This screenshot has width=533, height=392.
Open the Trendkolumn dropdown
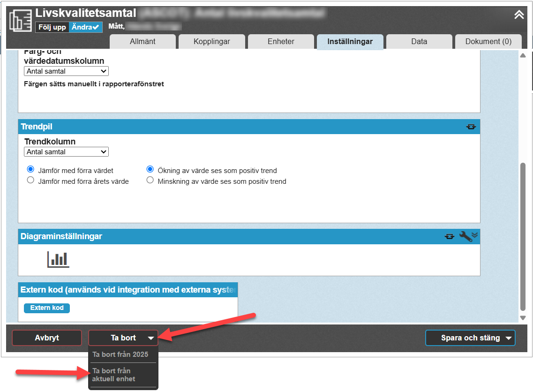(x=66, y=152)
